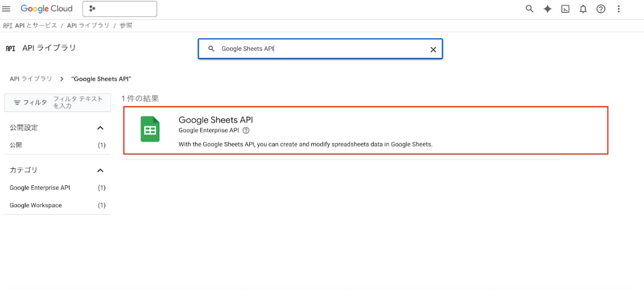Click the top bar search icon
Image resolution: width=644 pixels, height=290 pixels.
(529, 8)
